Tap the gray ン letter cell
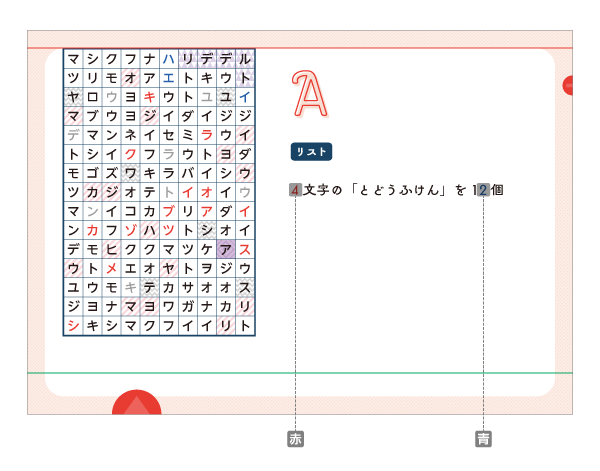This screenshot has height=471, width=600. (92, 211)
